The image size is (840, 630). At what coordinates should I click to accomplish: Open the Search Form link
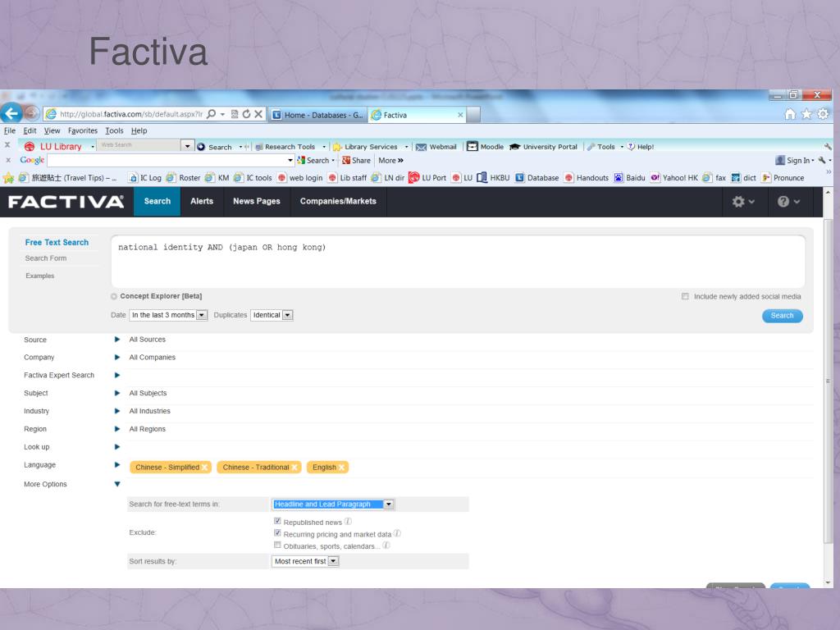pyautogui.click(x=46, y=258)
